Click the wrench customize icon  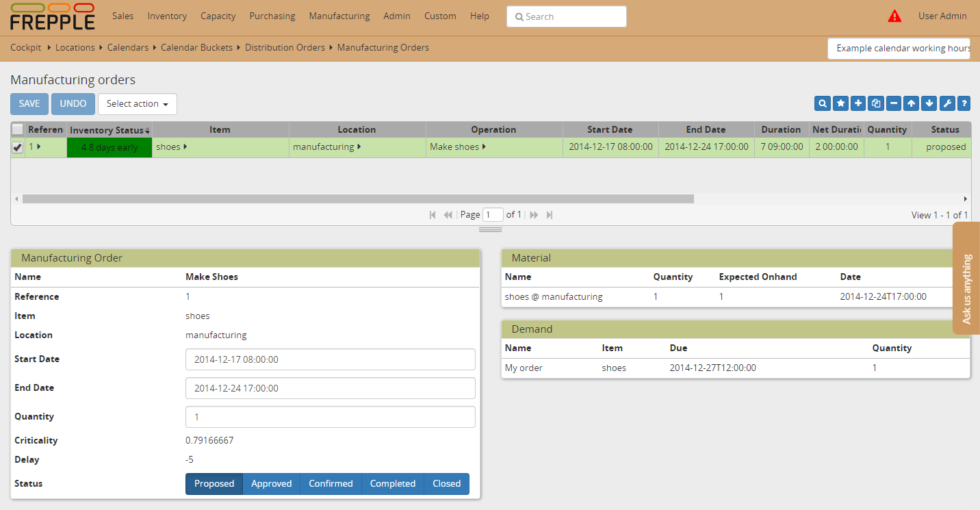(947, 103)
